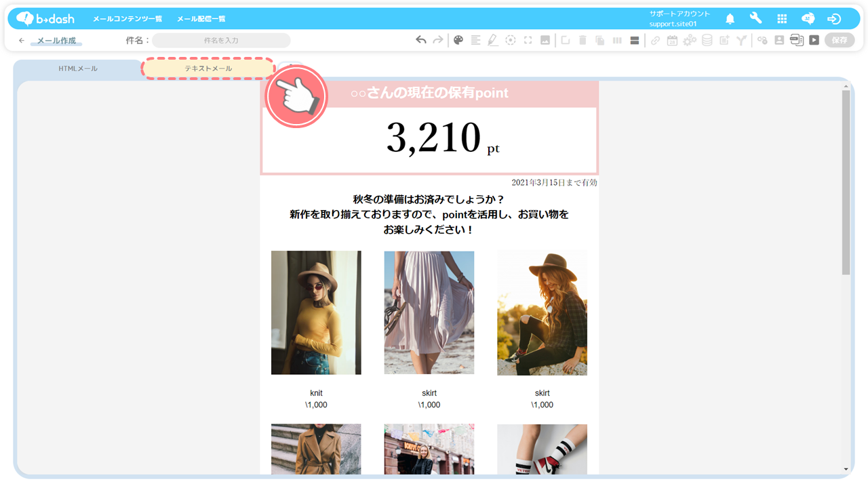Click the scrollbar up arrow

846,86
